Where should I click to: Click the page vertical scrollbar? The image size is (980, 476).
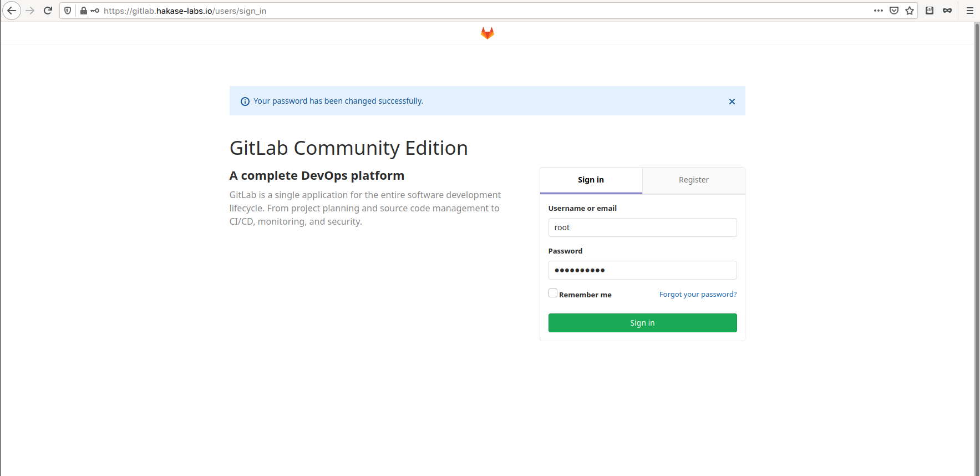pyautogui.click(x=977, y=249)
